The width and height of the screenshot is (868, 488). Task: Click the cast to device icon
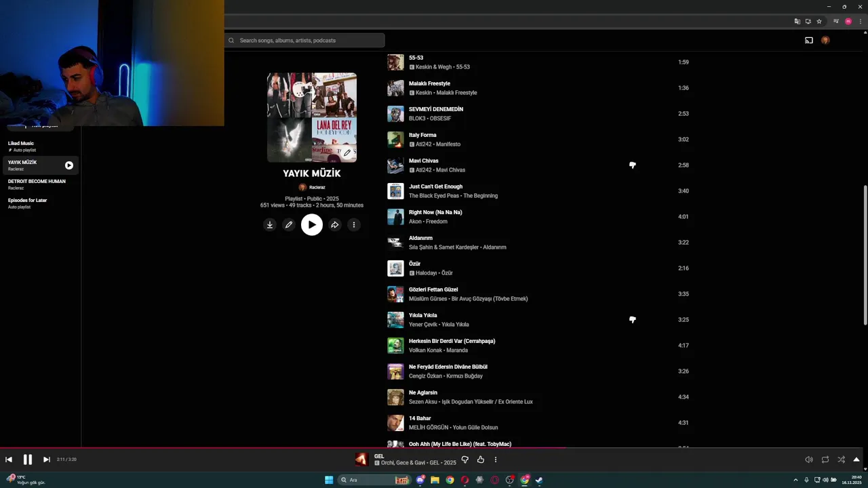[808, 41]
